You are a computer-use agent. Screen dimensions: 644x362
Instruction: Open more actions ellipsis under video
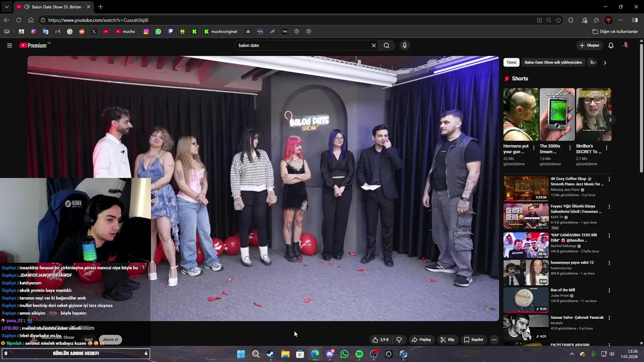494,339
